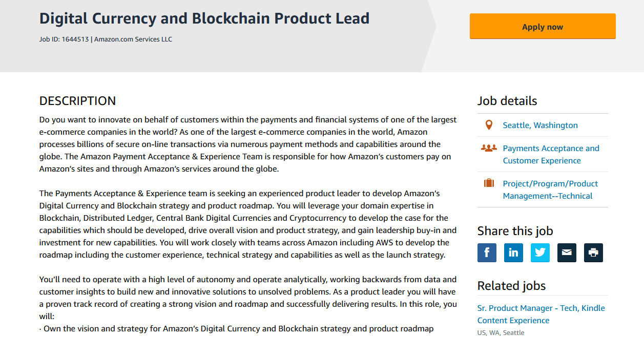Click the Job ID 1644513 text
The width and height of the screenshot is (644, 337).
pos(64,39)
